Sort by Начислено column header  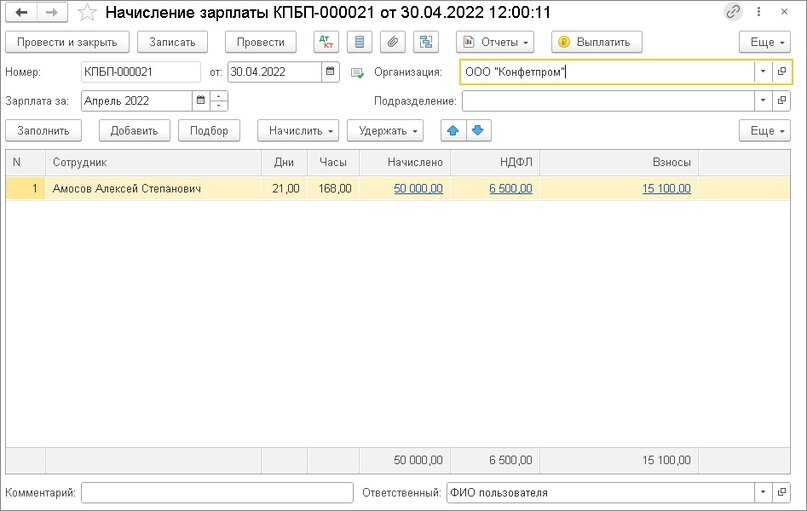[x=405, y=162]
